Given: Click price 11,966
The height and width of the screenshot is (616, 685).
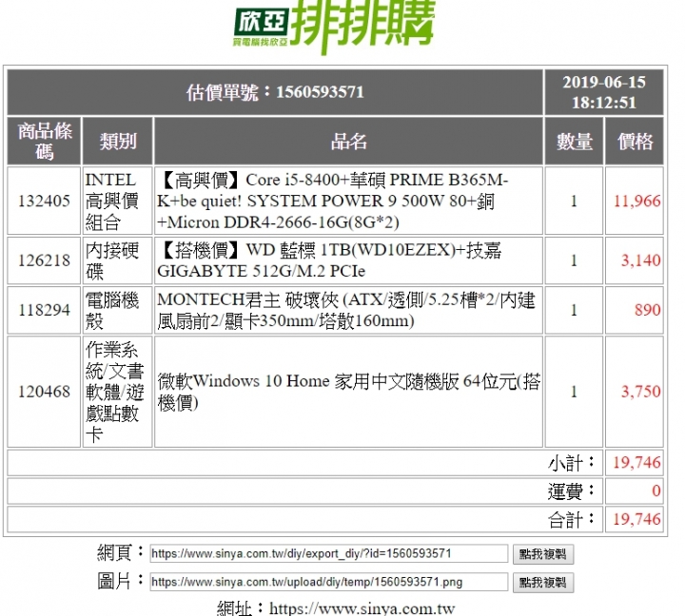Looking at the screenshot, I should pos(636,201).
